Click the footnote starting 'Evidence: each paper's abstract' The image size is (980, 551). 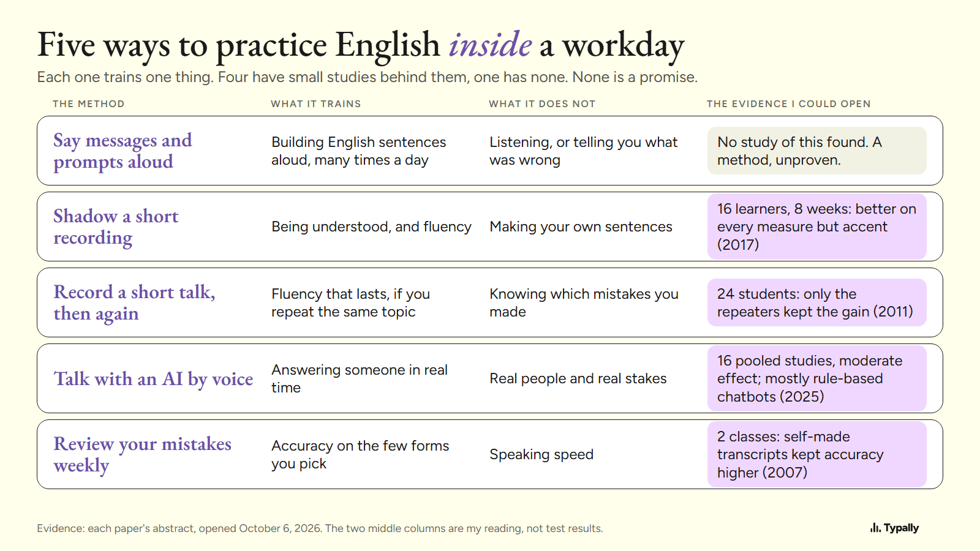click(320, 528)
